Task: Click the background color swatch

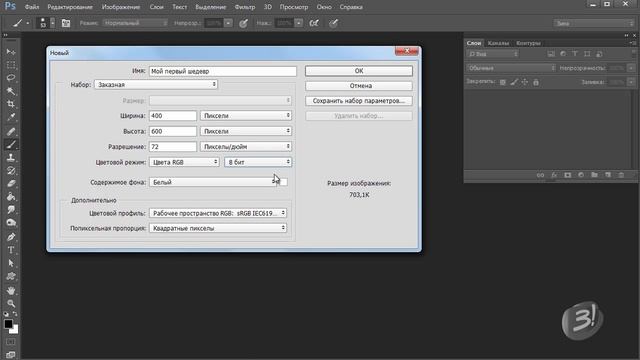Action: (x=15, y=331)
